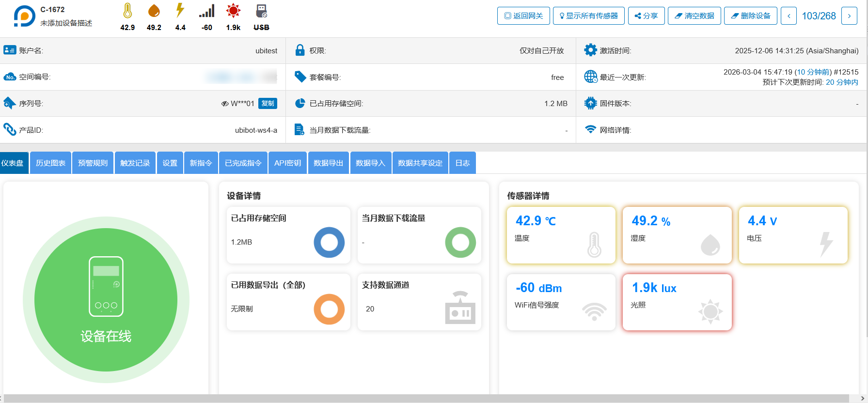868x403 pixels.
Task: Open the API密钥 tab
Action: (287, 163)
